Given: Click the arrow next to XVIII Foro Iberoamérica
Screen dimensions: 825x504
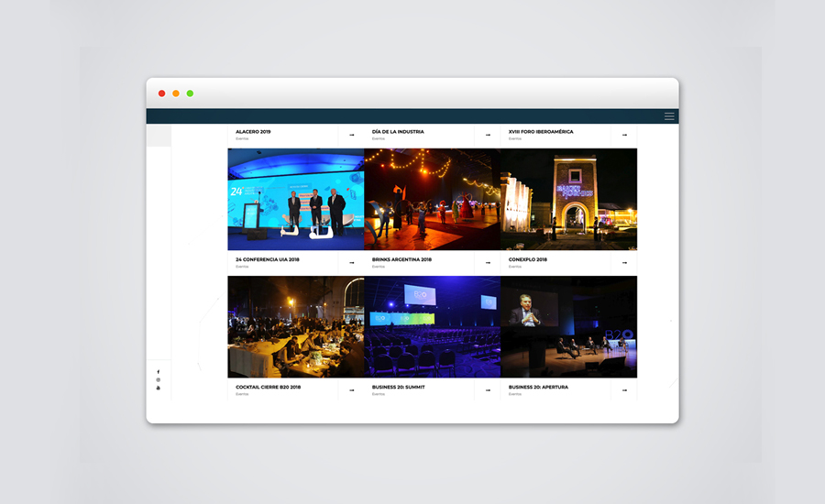Looking at the screenshot, I should click(x=624, y=135).
